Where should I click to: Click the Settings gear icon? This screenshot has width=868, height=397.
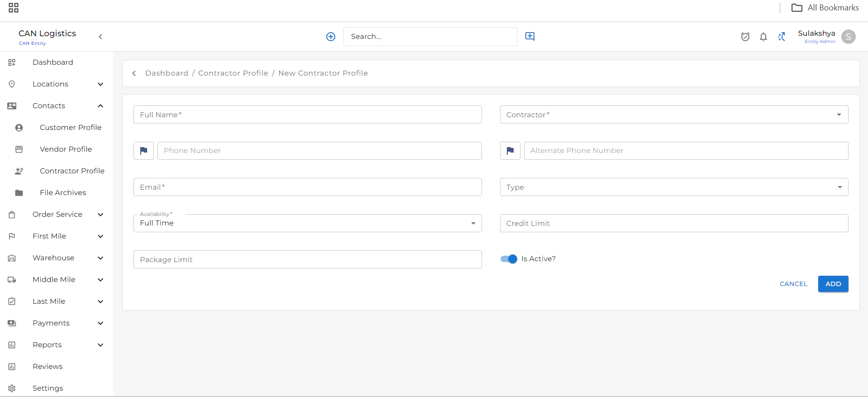coord(12,388)
